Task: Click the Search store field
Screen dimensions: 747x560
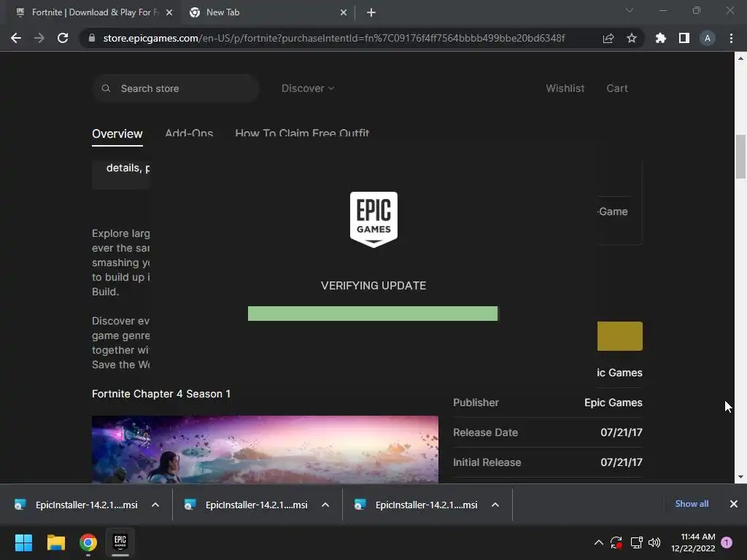Action: 175,88
